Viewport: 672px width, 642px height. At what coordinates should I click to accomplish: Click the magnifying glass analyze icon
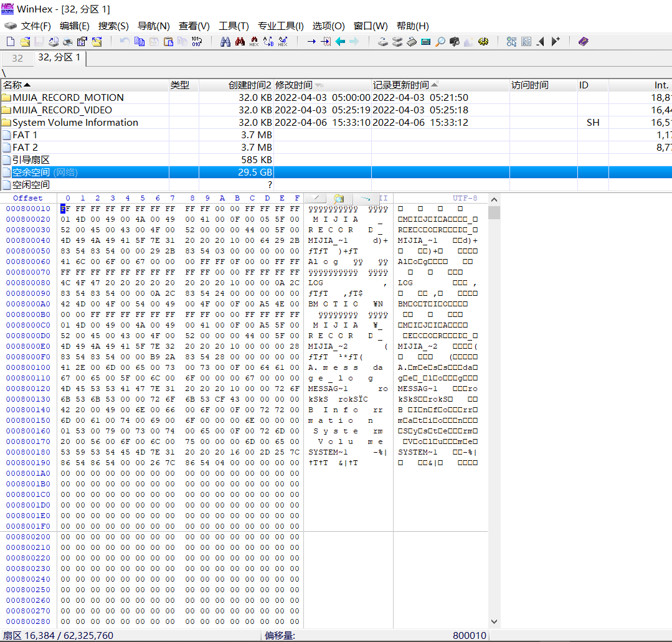click(x=440, y=42)
